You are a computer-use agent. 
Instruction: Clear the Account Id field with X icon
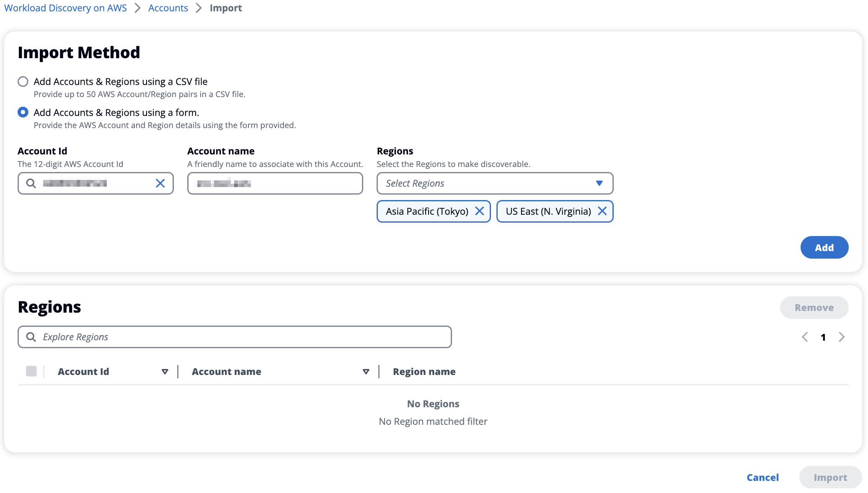(160, 183)
